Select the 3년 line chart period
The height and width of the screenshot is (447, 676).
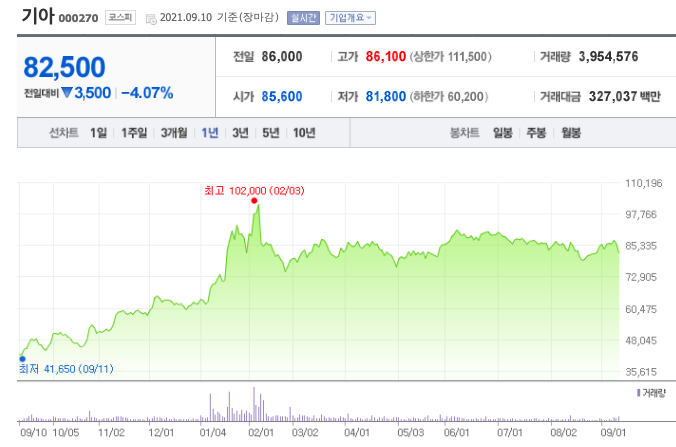(240, 133)
